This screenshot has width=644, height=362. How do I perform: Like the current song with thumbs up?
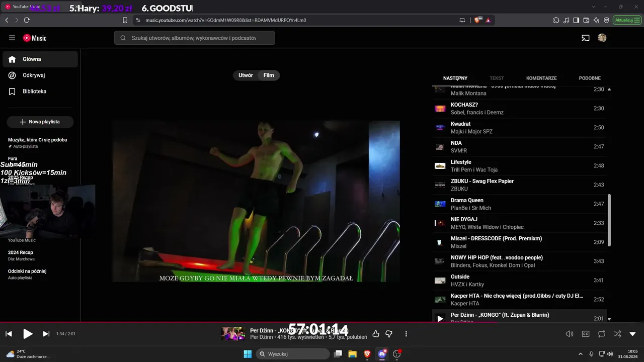376,334
